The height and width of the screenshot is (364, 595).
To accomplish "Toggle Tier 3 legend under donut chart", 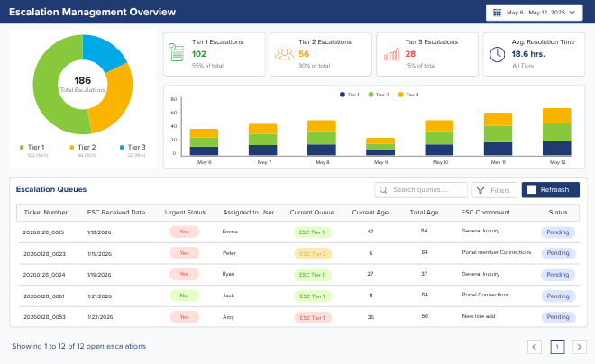I will pyautogui.click(x=133, y=147).
